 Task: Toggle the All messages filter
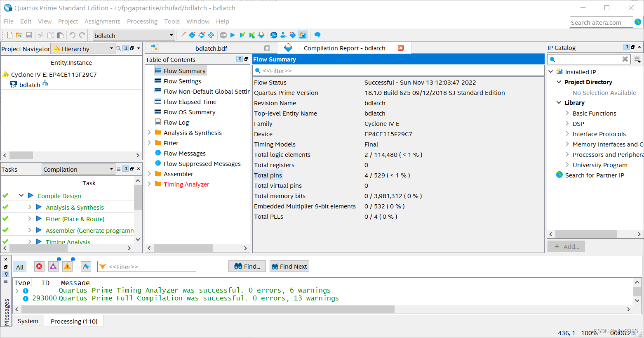[20, 267]
